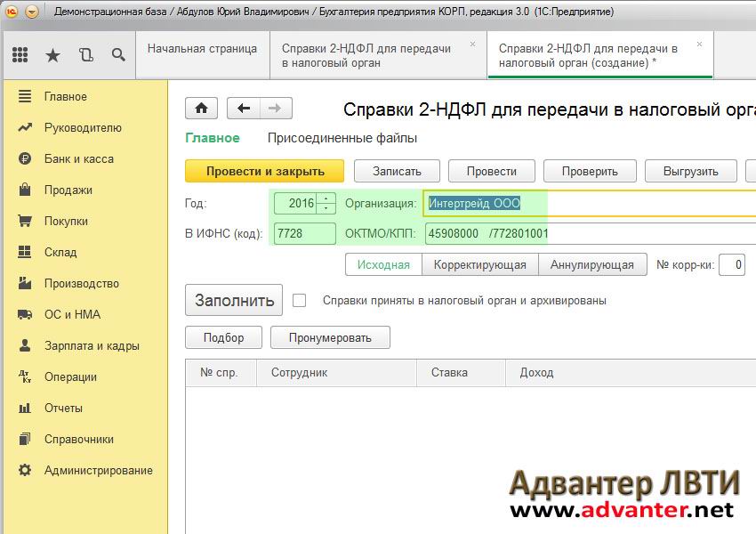The image size is (756, 534).
Task: Click the Главное sidebar list icon
Action: click(x=25, y=96)
